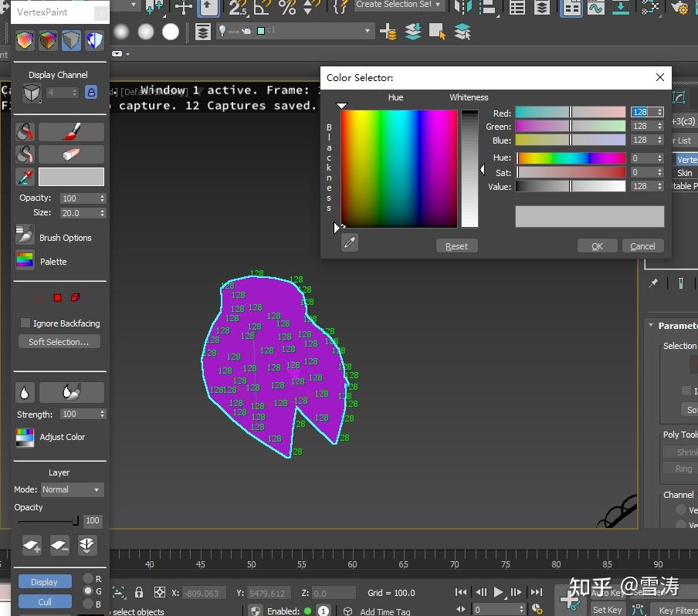Image resolution: width=698 pixels, height=616 pixels.
Task: Click OK in the Color Selector
Action: coord(597,245)
